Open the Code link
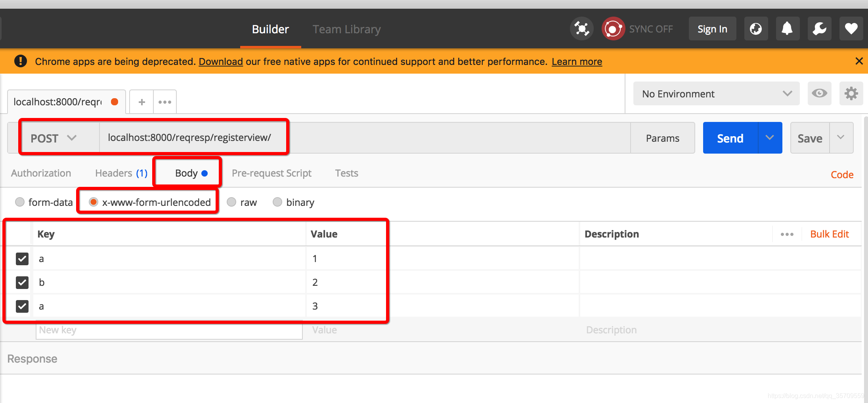Screen dimensions: 868x403 click(842, 175)
